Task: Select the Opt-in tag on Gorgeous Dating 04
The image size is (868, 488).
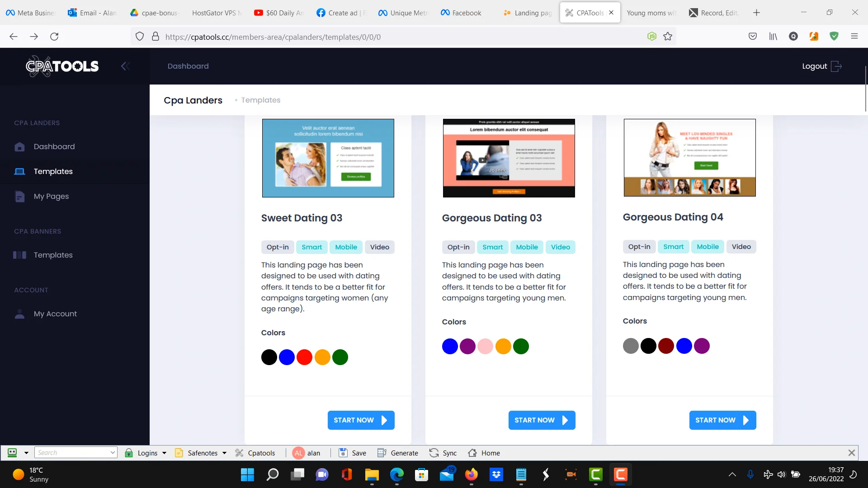Action: pyautogui.click(x=639, y=247)
